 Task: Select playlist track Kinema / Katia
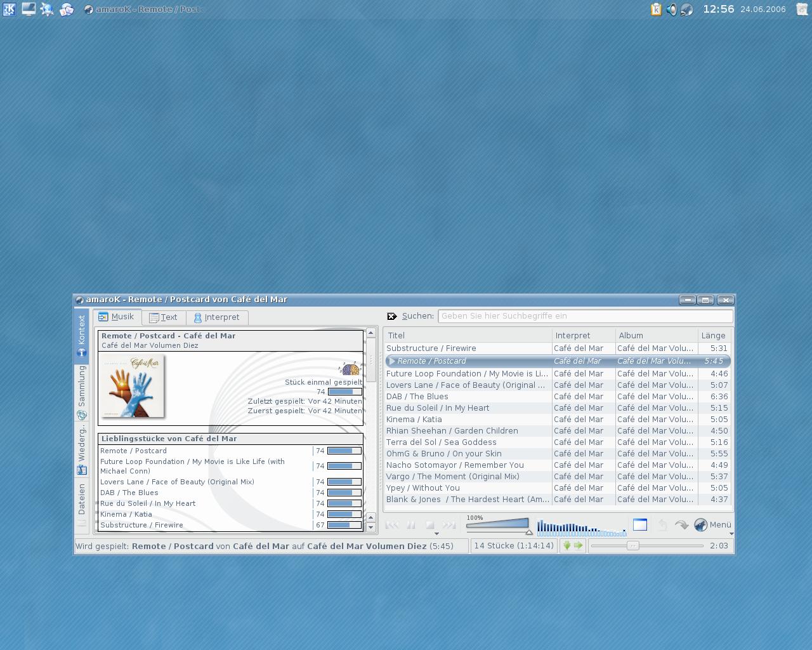[558, 420]
